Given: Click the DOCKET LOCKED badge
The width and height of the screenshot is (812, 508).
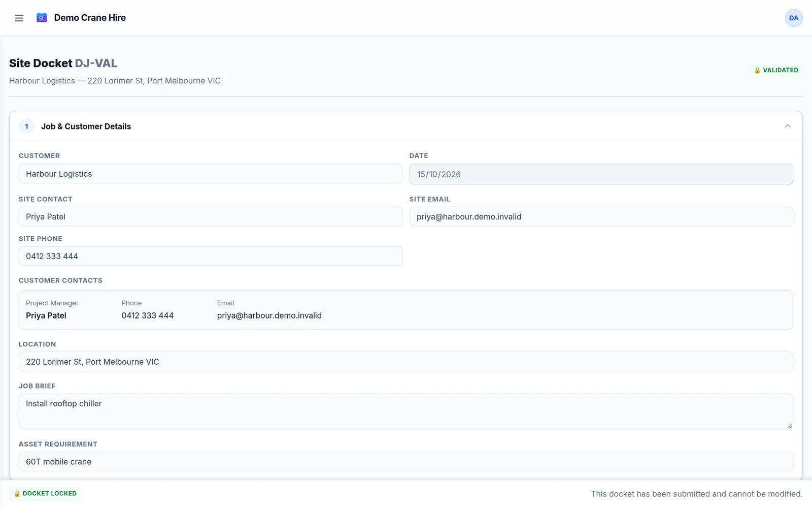Looking at the screenshot, I should tap(45, 493).
